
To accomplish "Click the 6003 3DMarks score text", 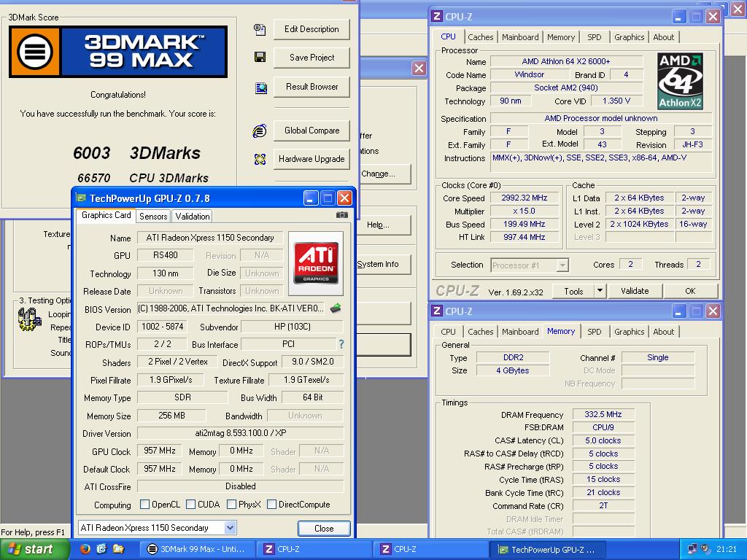I will point(136,153).
